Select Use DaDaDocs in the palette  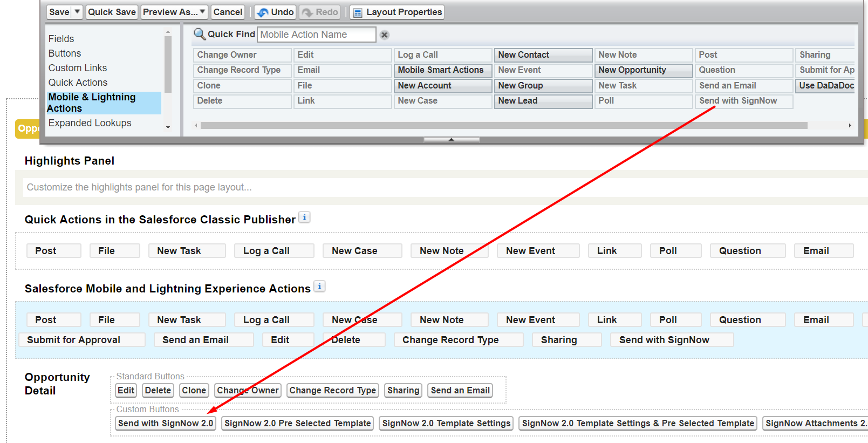pos(825,86)
